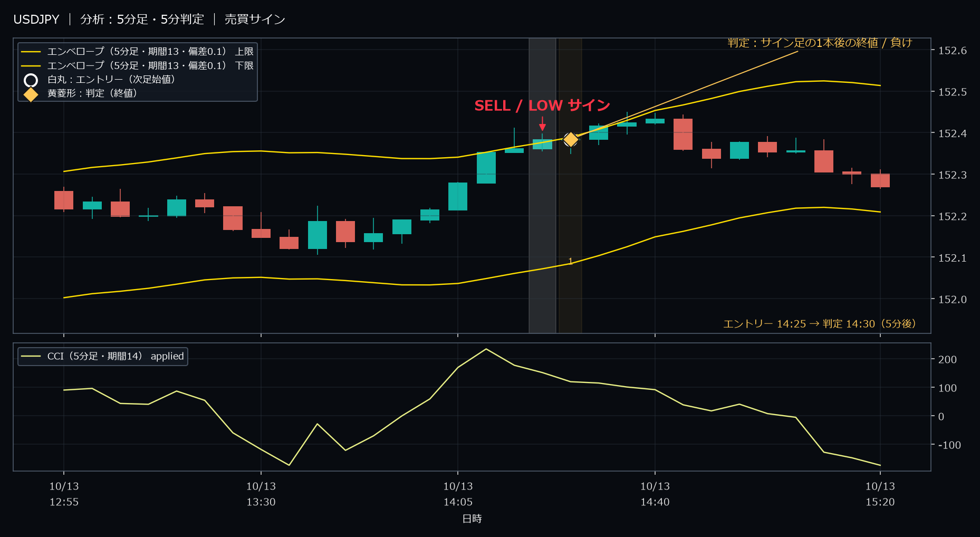
Task: Click the '日時' x-axis title
Action: coord(472,519)
